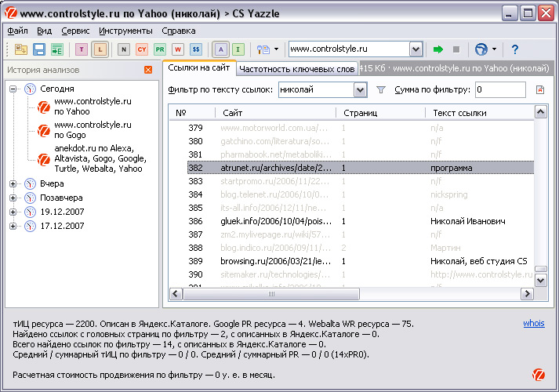Toggle the red W toolbar button

point(178,49)
